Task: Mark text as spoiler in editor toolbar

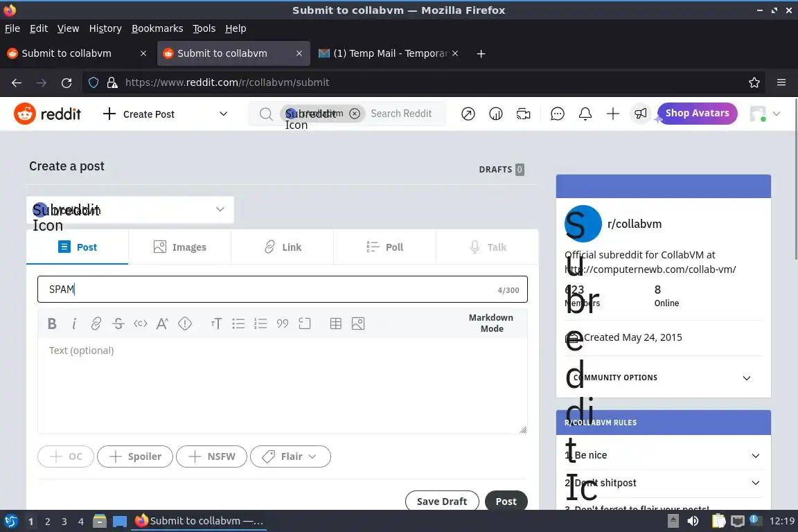Action: [x=185, y=323]
